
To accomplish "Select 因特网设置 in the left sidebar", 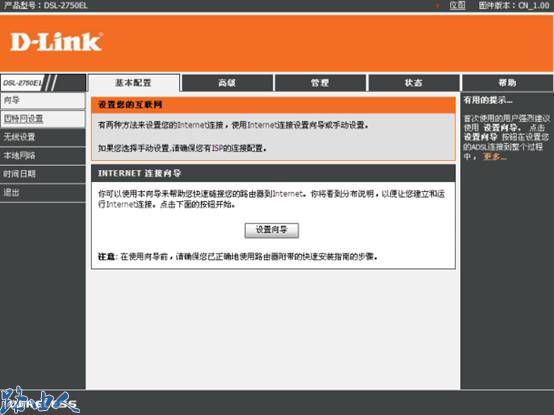I will [x=43, y=119].
